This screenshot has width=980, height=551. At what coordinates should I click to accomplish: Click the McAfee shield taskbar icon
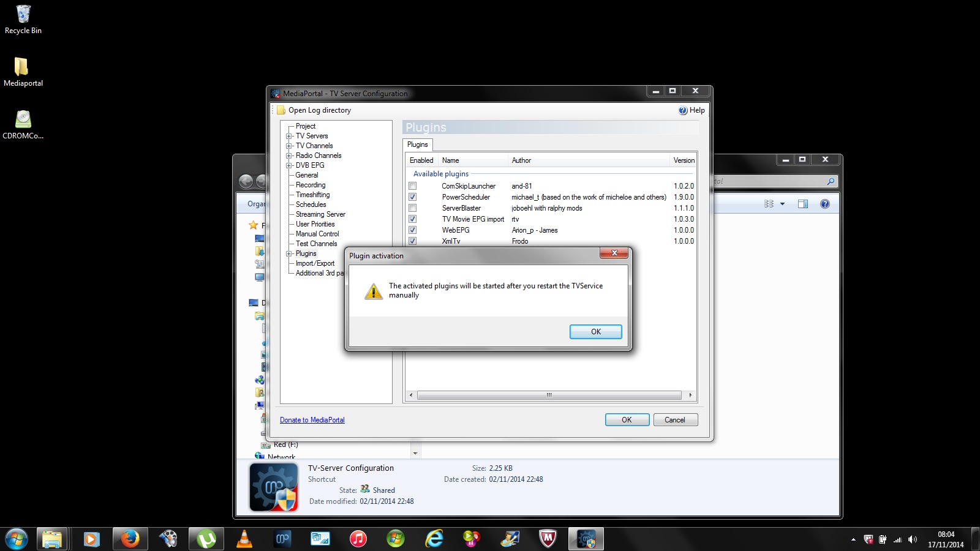click(548, 539)
